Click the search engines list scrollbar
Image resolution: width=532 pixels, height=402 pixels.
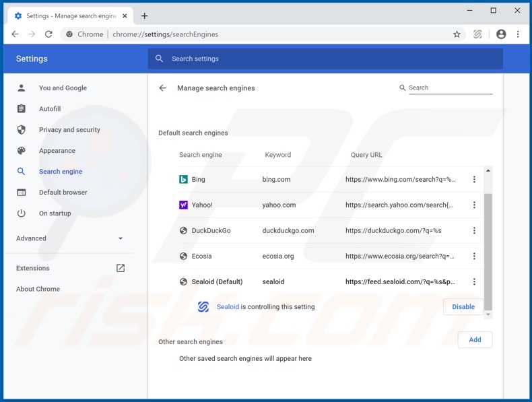[x=488, y=249]
